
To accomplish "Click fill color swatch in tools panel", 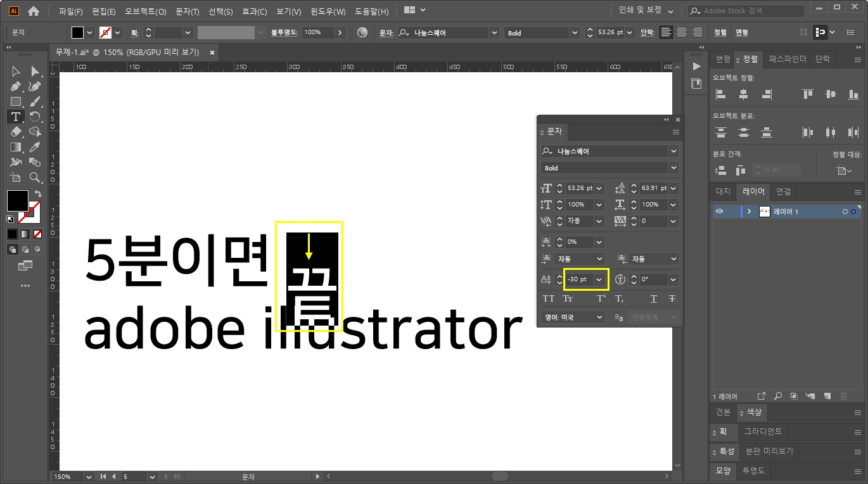I will pos(17,201).
